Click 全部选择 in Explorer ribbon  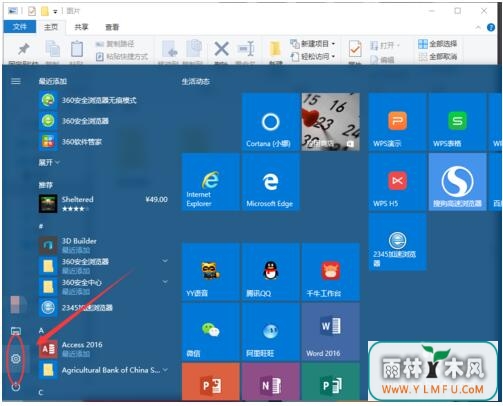[437, 44]
